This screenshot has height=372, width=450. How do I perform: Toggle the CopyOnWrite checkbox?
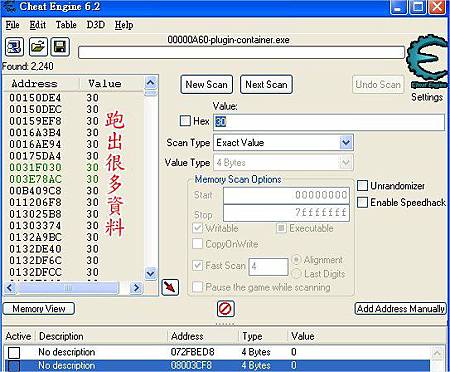pos(198,244)
